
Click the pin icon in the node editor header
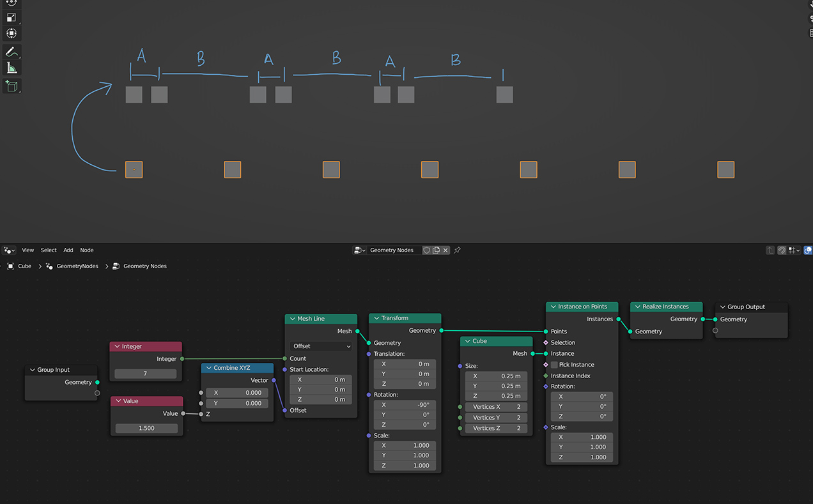point(457,250)
